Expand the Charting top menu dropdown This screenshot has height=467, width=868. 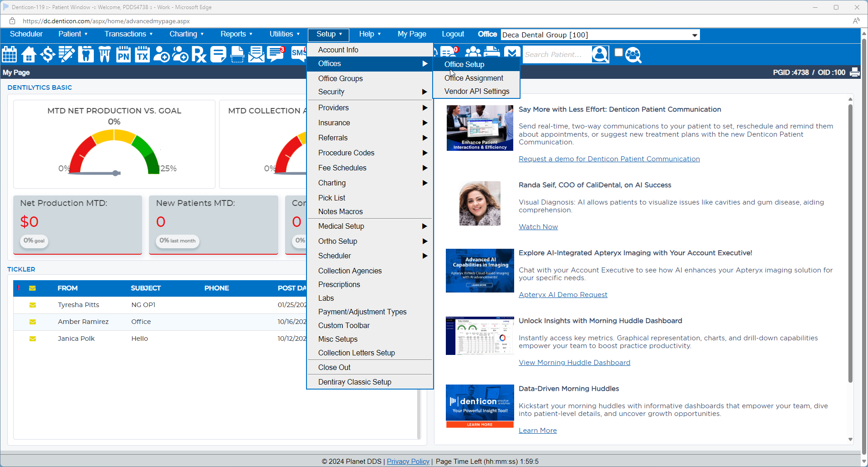187,34
